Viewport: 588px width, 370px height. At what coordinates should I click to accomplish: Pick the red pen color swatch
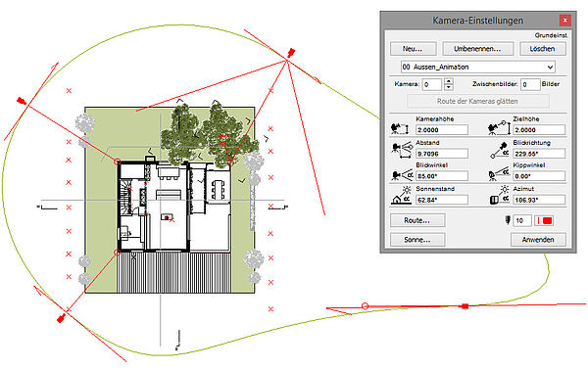coord(547,220)
